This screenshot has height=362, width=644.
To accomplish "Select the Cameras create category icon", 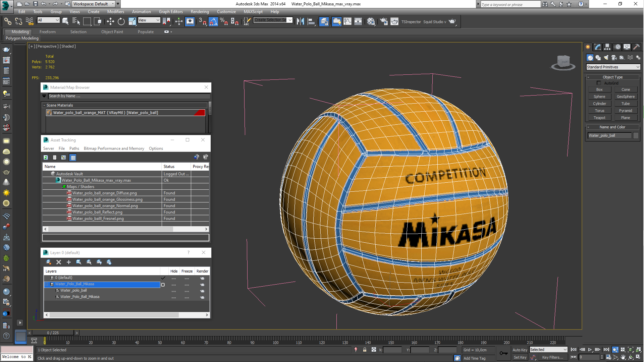I will coord(614,58).
